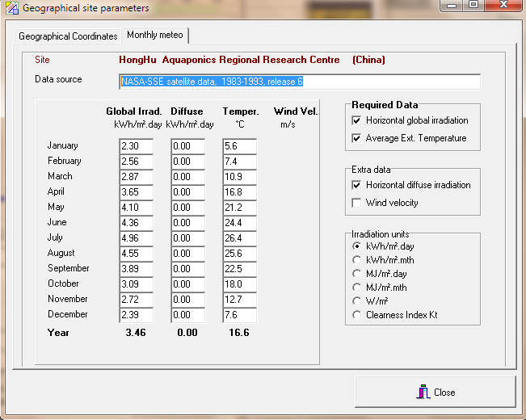This screenshot has width=526, height=420.
Task: Select kWh/m².mth irradiation unit
Action: tap(356, 259)
